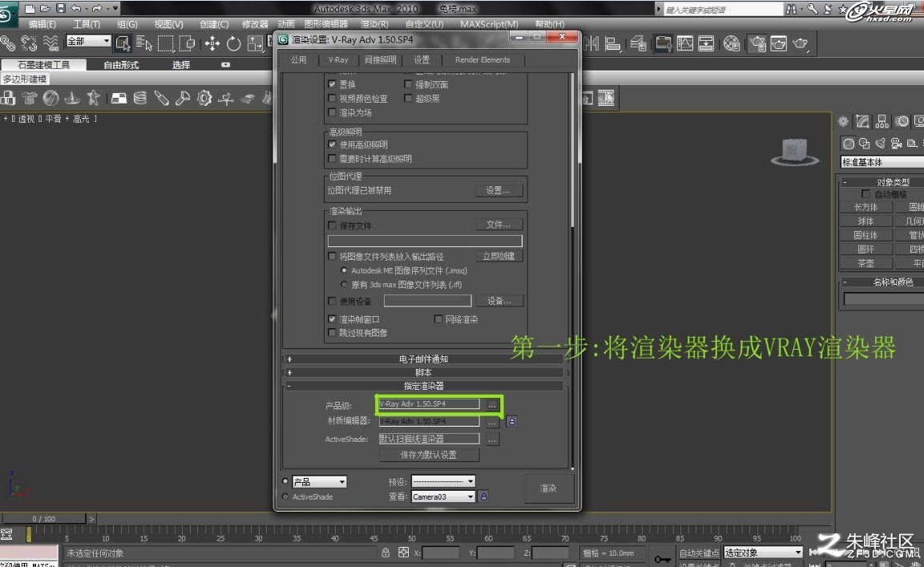Click the Select and Link chain icon
The height and width of the screenshot is (567, 924).
pyautogui.click(x=8, y=43)
